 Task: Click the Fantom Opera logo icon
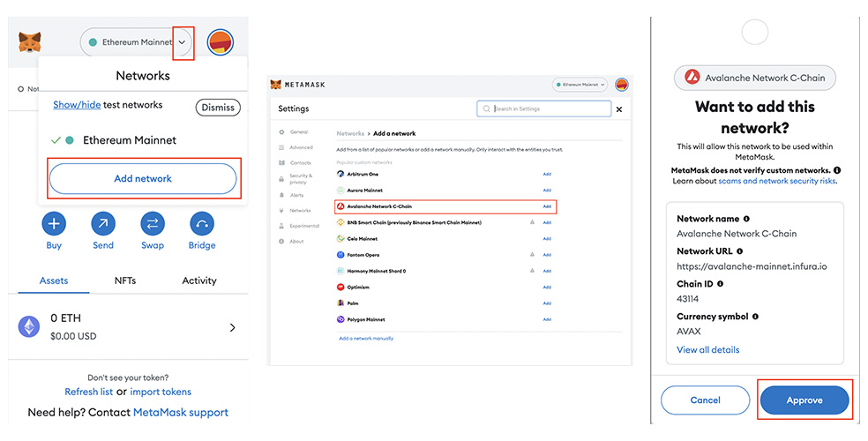click(x=340, y=255)
